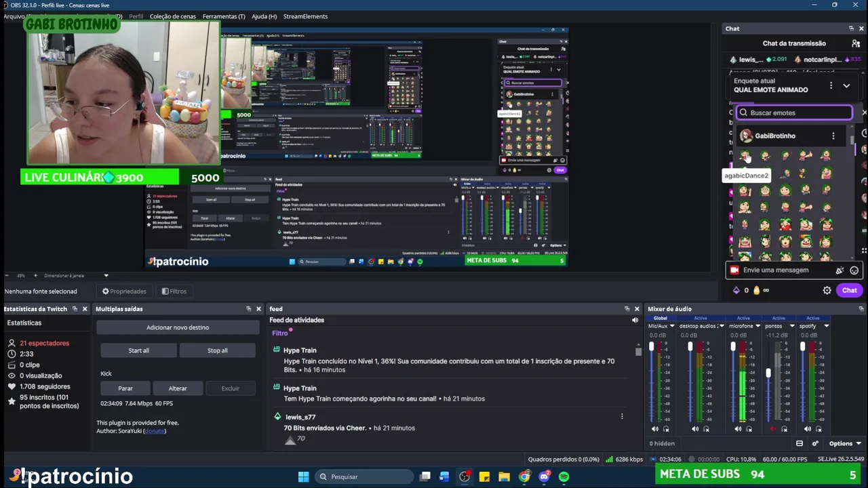Open Spotify from taskbar
This screenshot has width=868, height=488.
tap(564, 476)
